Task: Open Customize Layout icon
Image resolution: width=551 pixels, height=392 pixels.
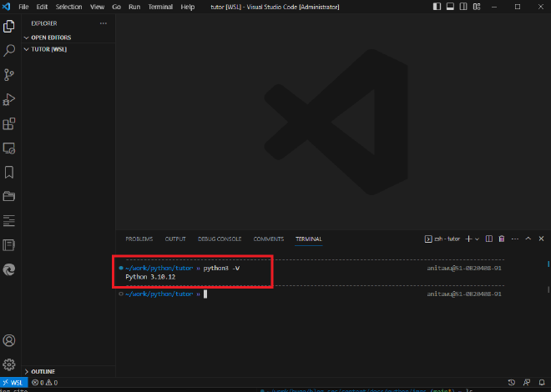Action: (477, 7)
